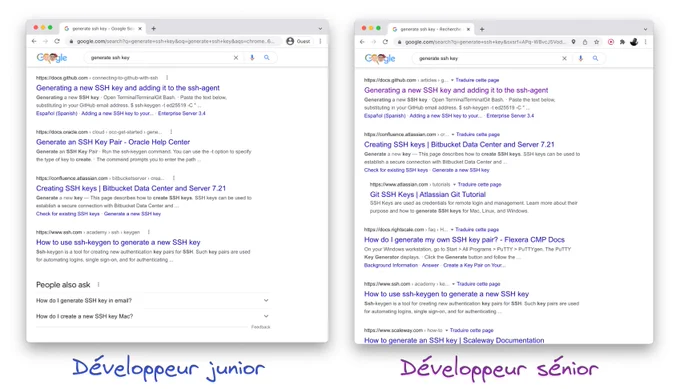Open first GitHub result in junior window

pyautogui.click(x=128, y=88)
